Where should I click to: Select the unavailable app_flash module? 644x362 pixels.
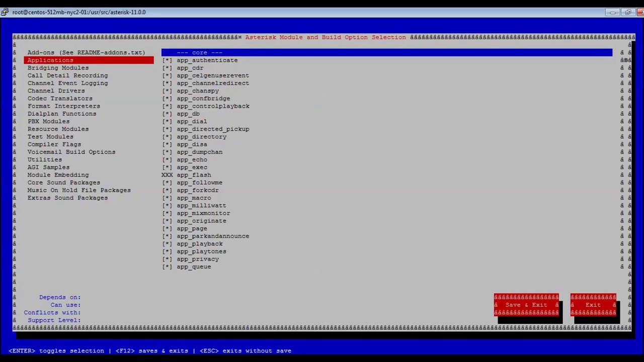[x=186, y=175]
